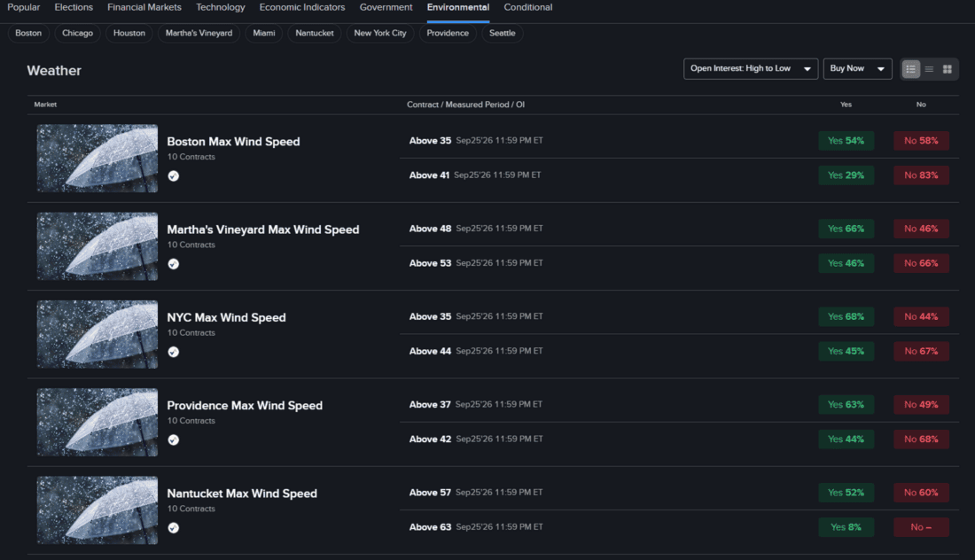Open the Economic Indicators category tab
Image resolution: width=975 pixels, height=560 pixels.
(x=302, y=7)
